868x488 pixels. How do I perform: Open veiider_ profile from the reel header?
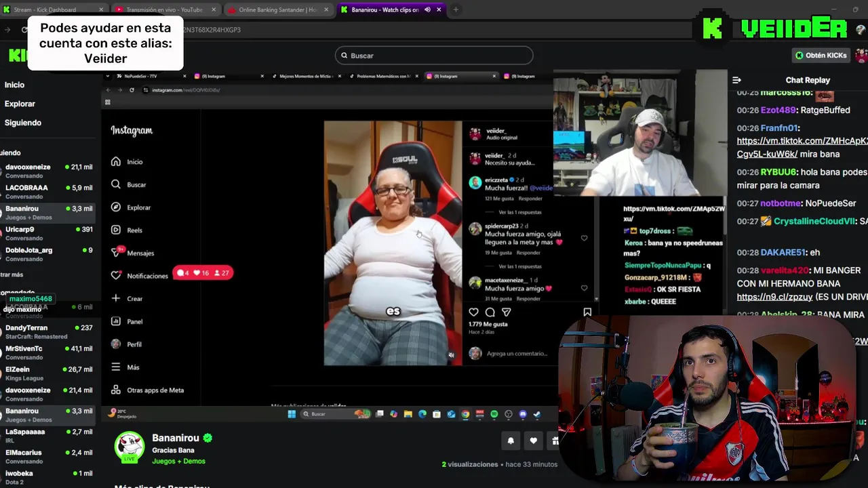(496, 131)
